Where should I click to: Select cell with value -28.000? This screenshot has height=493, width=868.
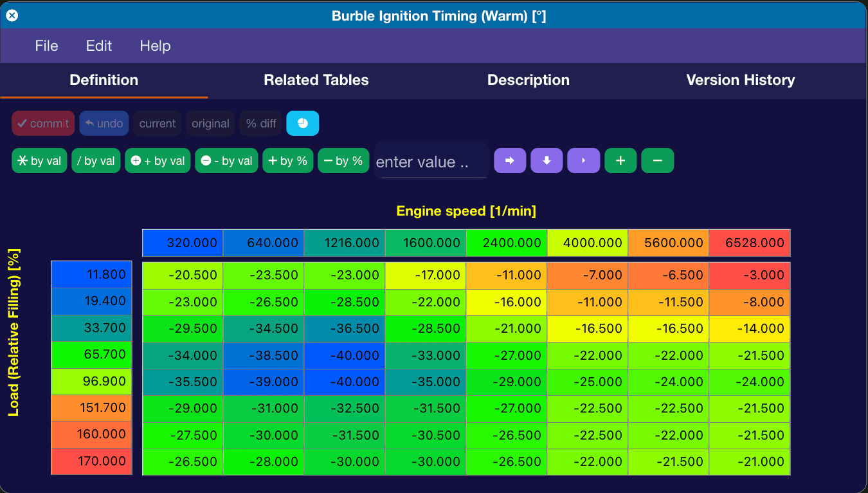[264, 462]
